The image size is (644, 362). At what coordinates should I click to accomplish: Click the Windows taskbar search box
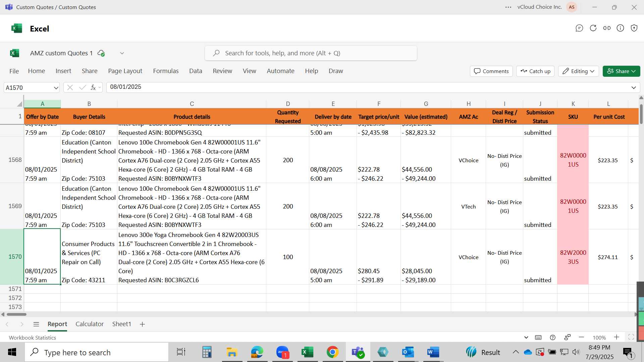pos(97,352)
